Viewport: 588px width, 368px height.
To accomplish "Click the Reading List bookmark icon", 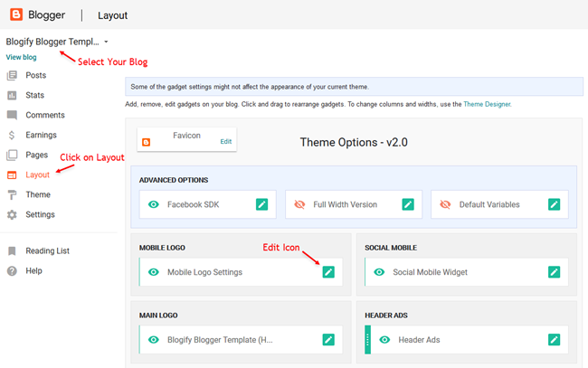I will pos(12,251).
